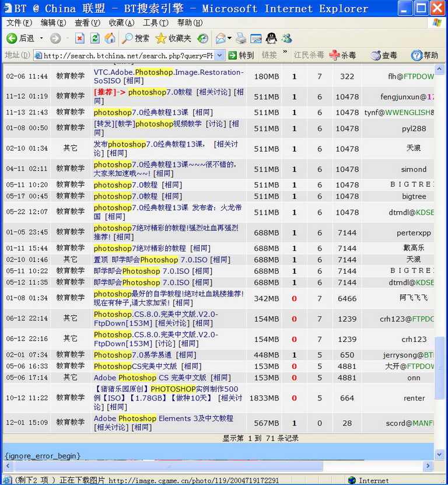448x485 pixels.
Task: Select the 448MB size cell
Action: point(267,355)
